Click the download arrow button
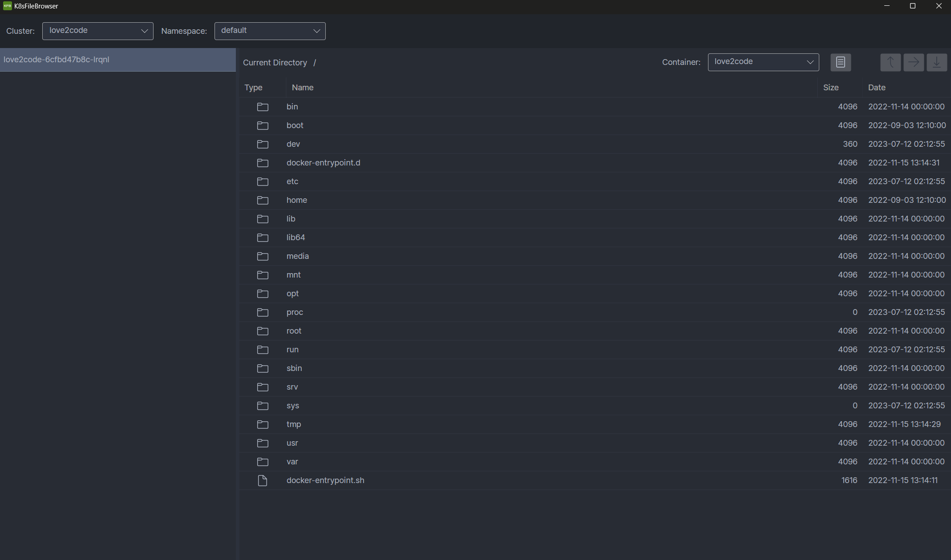The height and width of the screenshot is (560, 951). pos(936,62)
